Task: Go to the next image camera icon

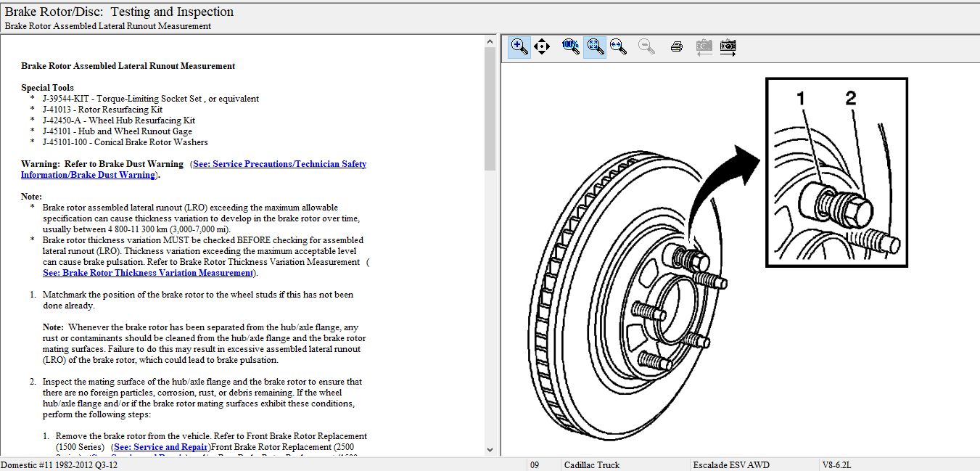Action: click(x=728, y=47)
